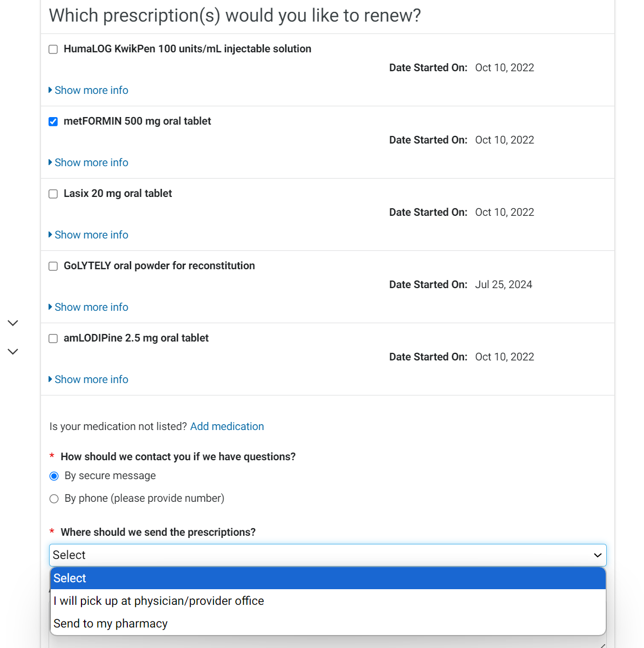
Task: Open the prescription destination Select dropdown
Action: [x=327, y=555]
